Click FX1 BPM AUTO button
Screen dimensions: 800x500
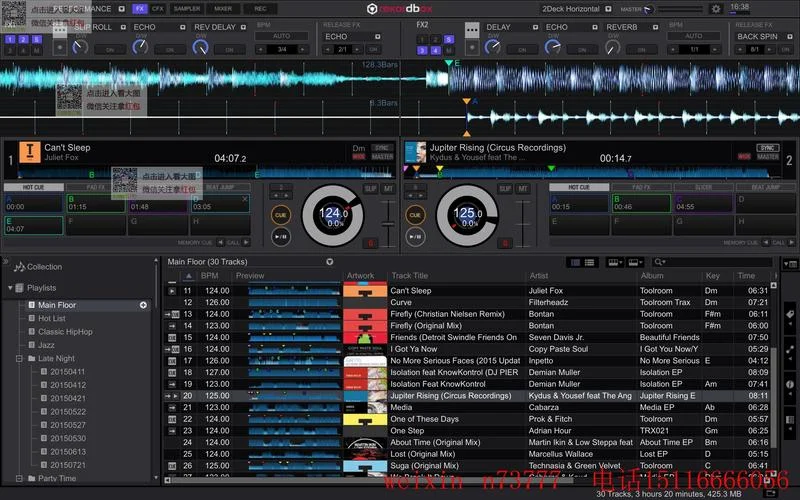282,36
